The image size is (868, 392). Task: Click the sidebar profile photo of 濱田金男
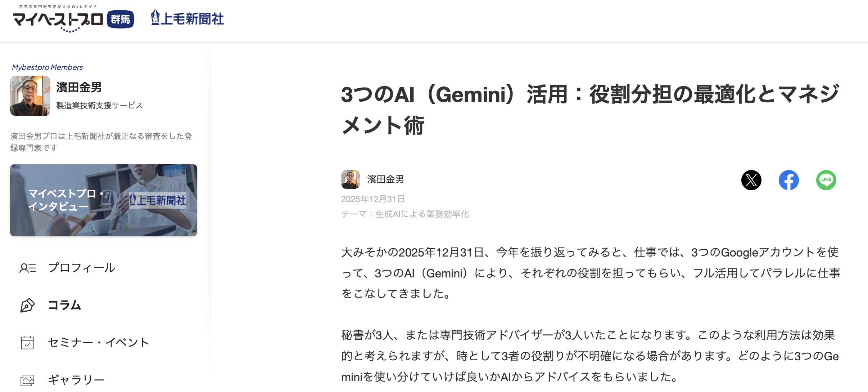pos(30,96)
